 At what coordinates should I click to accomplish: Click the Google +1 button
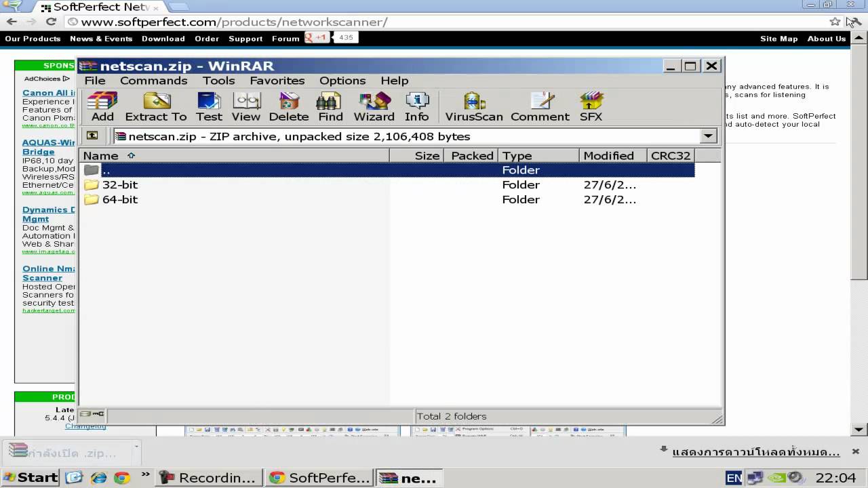pyautogui.click(x=317, y=38)
